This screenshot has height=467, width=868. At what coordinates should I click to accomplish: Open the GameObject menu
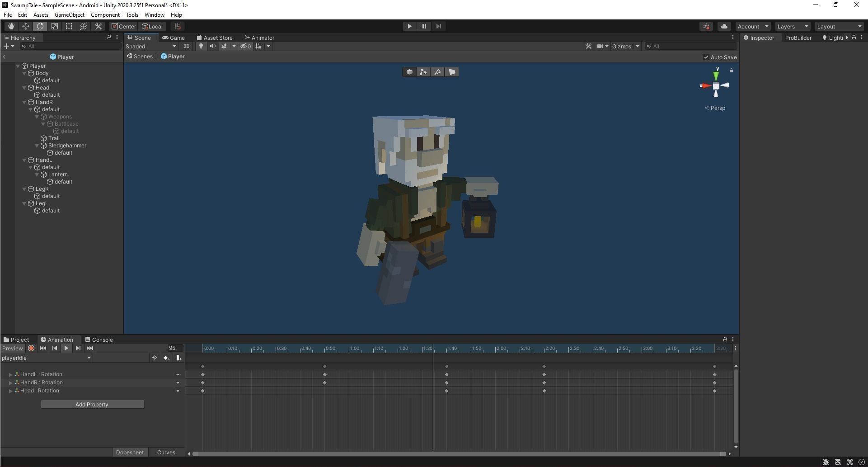(70, 15)
